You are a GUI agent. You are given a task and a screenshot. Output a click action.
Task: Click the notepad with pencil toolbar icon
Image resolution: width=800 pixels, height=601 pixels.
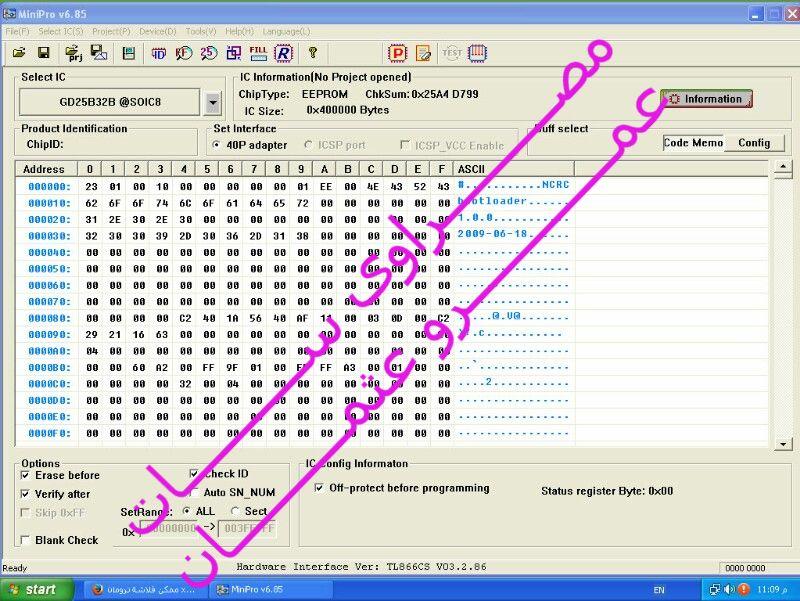point(423,53)
